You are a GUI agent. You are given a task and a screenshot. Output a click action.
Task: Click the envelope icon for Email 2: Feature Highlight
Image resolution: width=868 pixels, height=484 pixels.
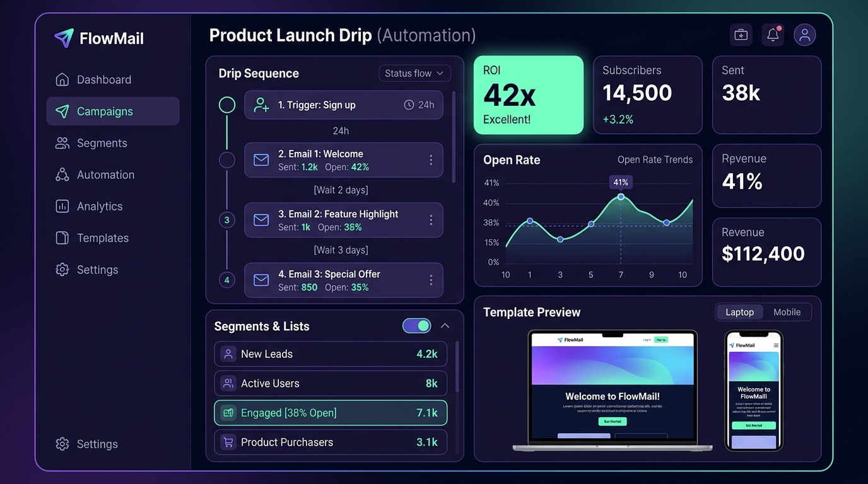(261, 220)
